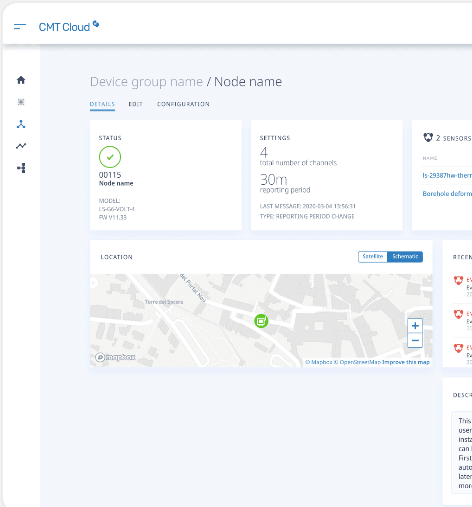Click the Torre del Socors map label
This screenshot has height=507, width=472.
click(x=164, y=302)
